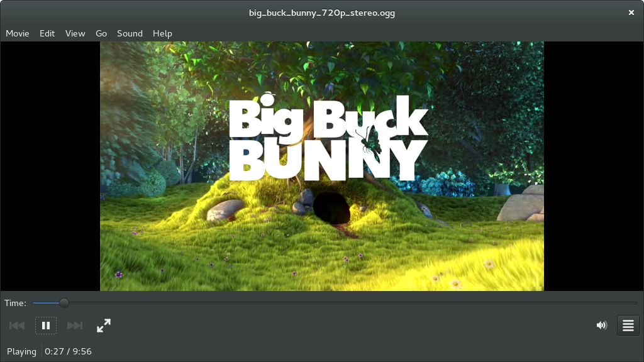The height and width of the screenshot is (362, 644).
Task: Click the Time seek slider handle
Action: [64, 303]
